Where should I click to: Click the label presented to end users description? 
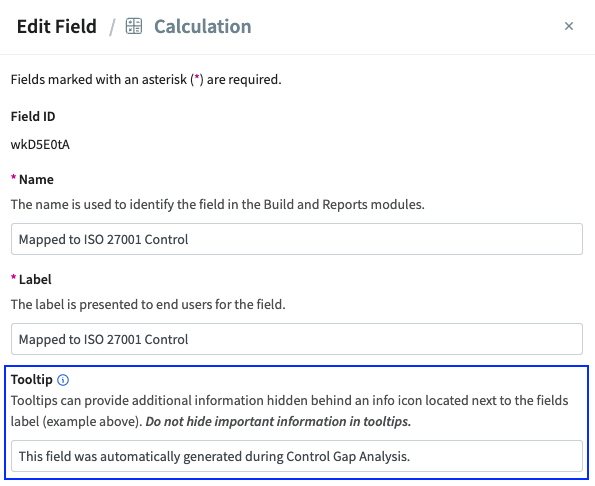click(x=148, y=304)
